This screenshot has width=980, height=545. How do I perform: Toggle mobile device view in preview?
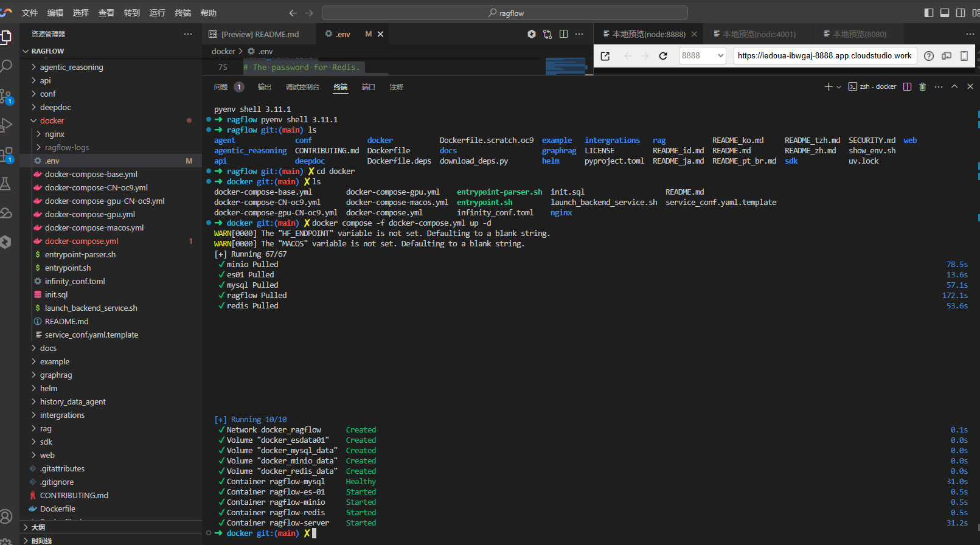(964, 56)
